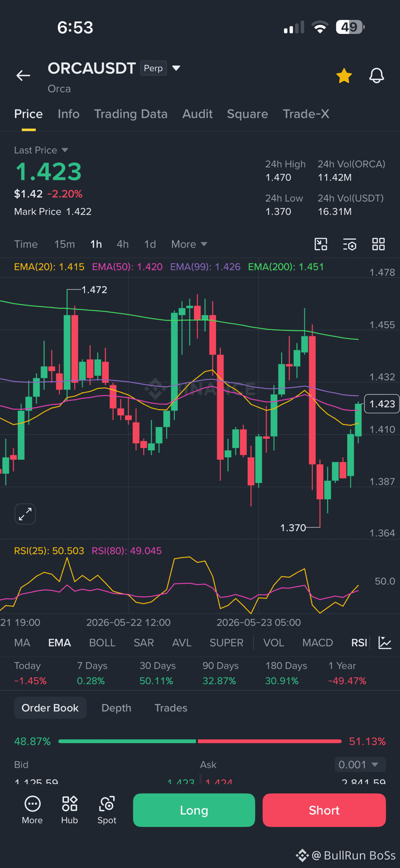This screenshot has height=868, width=400.
Task: Open indicator chart icon beside RSI
Action: tap(385, 643)
